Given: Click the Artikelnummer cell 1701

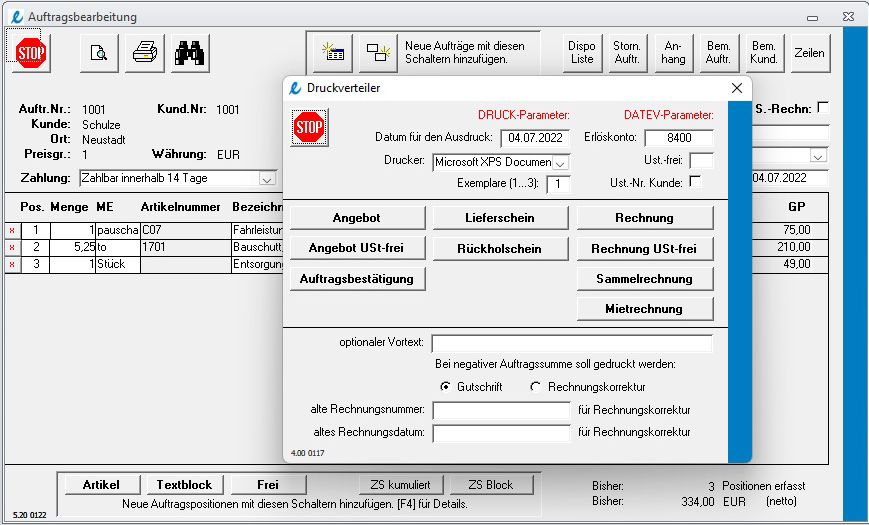Looking at the screenshot, I should tap(185, 247).
